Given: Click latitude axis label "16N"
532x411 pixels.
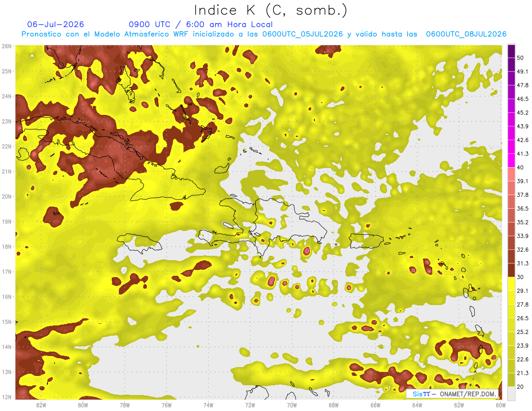Looking at the screenshot, I should pyautogui.click(x=7, y=297).
